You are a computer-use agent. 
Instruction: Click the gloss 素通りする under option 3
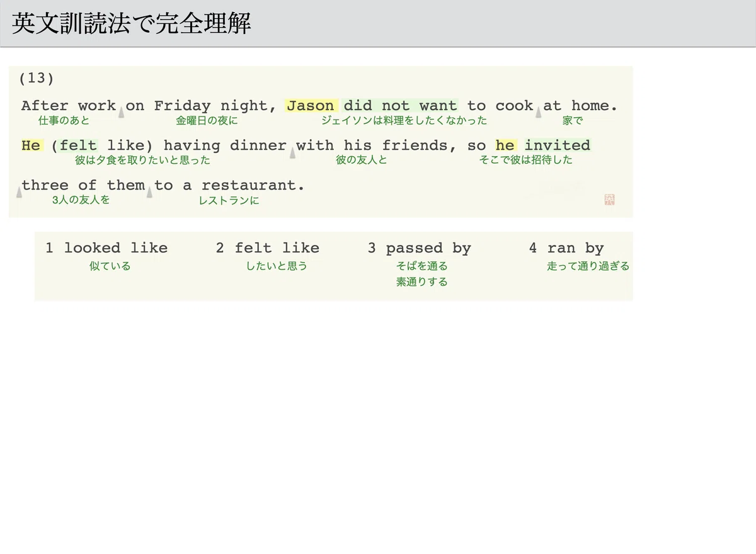(x=422, y=282)
